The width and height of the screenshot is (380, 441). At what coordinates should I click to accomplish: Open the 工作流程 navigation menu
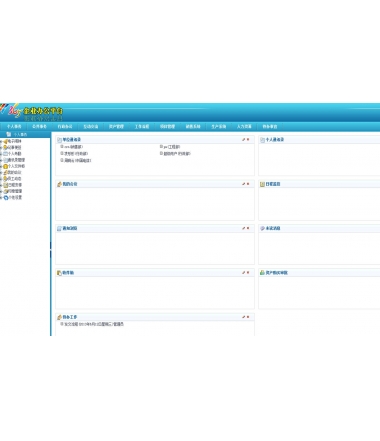tap(142, 127)
